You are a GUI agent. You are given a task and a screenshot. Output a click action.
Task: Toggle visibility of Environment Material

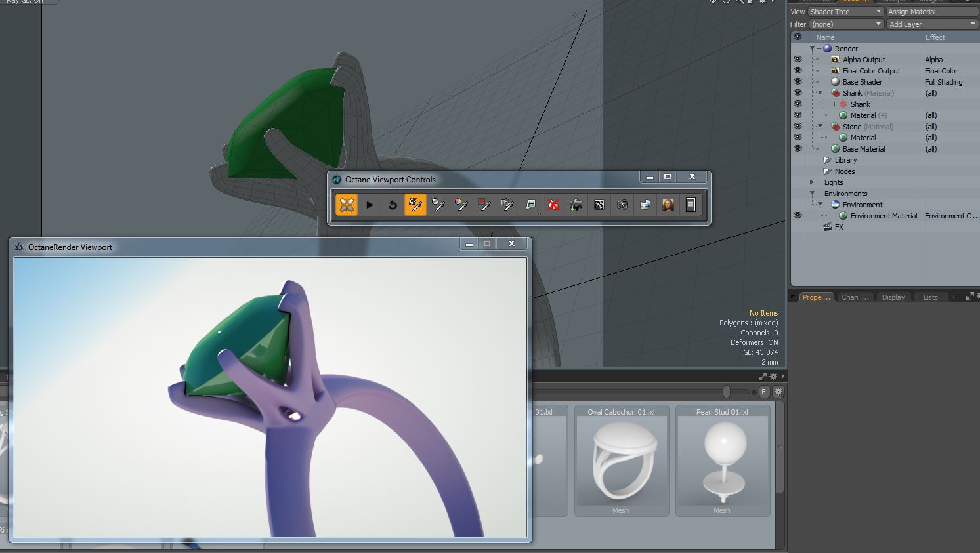tap(798, 215)
